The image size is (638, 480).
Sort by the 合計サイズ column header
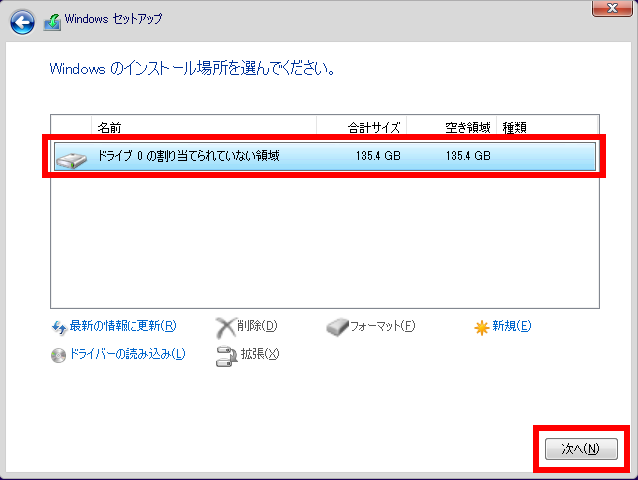coord(373,128)
